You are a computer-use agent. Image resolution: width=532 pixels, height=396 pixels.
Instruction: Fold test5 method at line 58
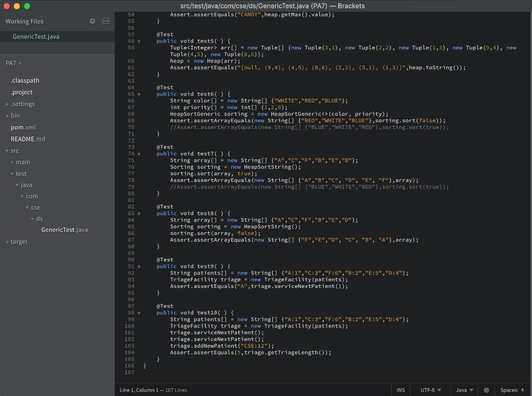[x=139, y=42]
